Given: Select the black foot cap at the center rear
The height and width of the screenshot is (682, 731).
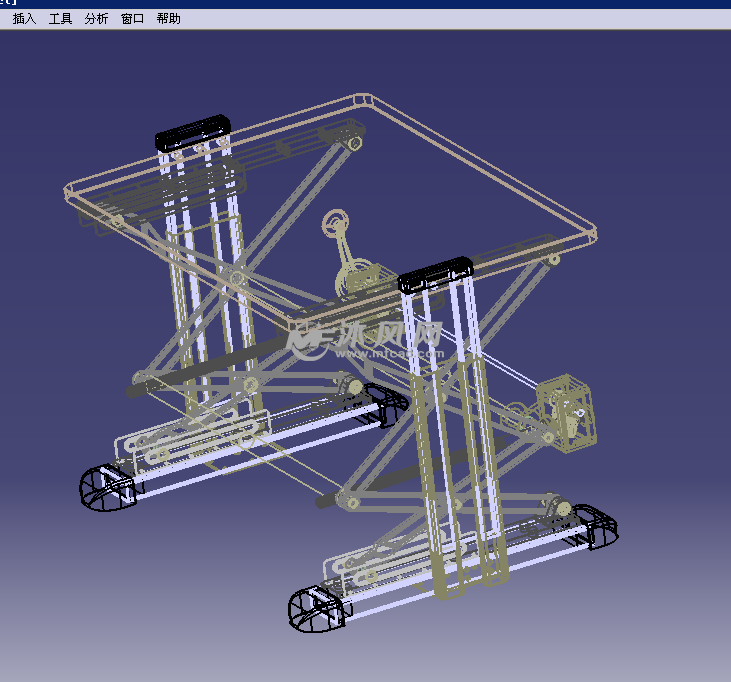Looking at the screenshot, I should point(385,401).
